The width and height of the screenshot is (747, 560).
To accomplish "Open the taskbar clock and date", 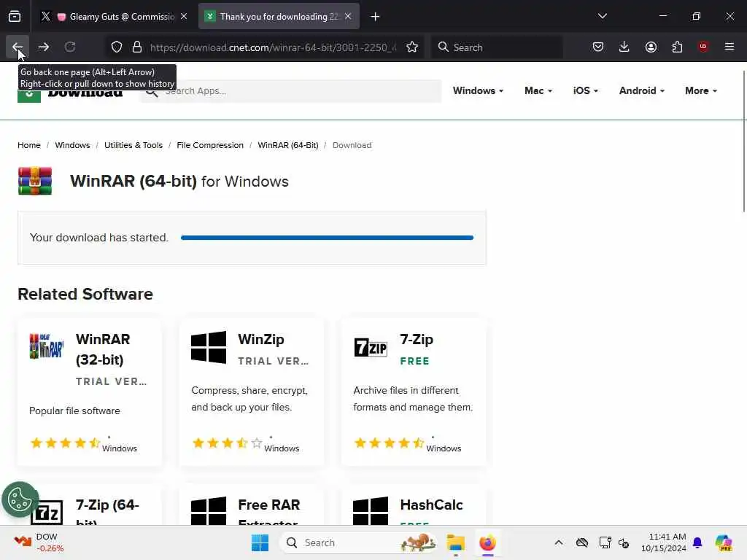I will click(x=664, y=542).
